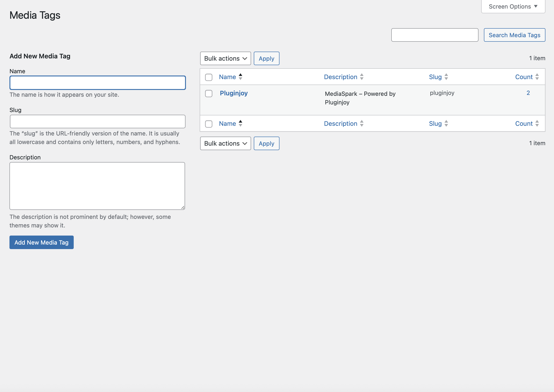554x392 pixels.
Task: Check the select-all checkbox in the table footer
Action: [x=208, y=124]
